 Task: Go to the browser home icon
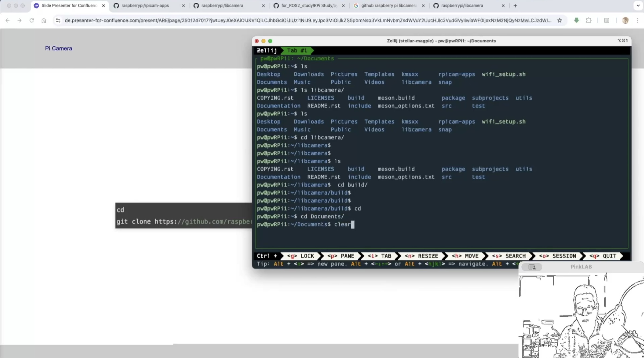(x=44, y=20)
